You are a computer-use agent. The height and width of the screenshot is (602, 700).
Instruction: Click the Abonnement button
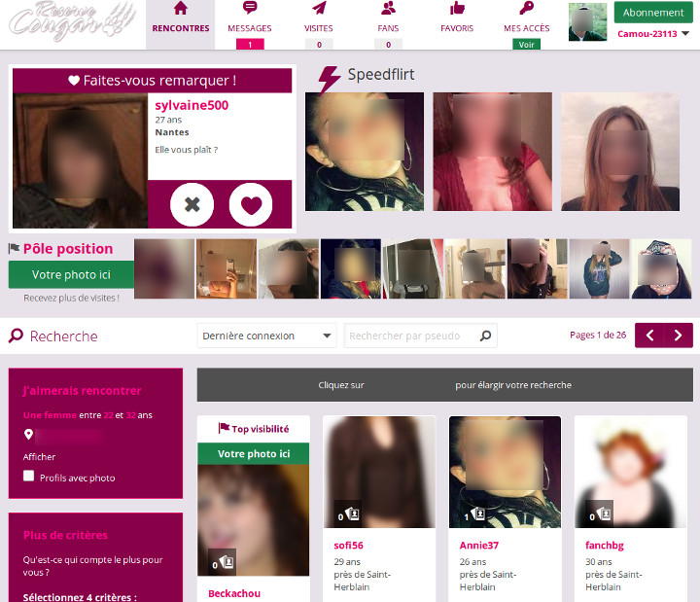click(x=652, y=13)
